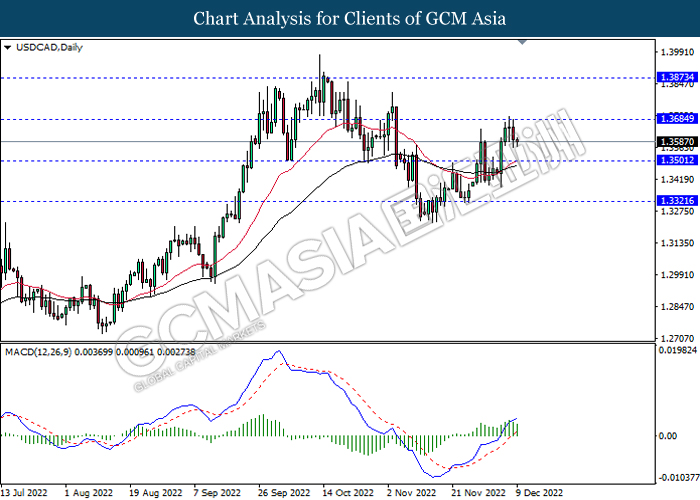
Task: Click the 9 Dec 2022 date label
Action: click(539, 493)
